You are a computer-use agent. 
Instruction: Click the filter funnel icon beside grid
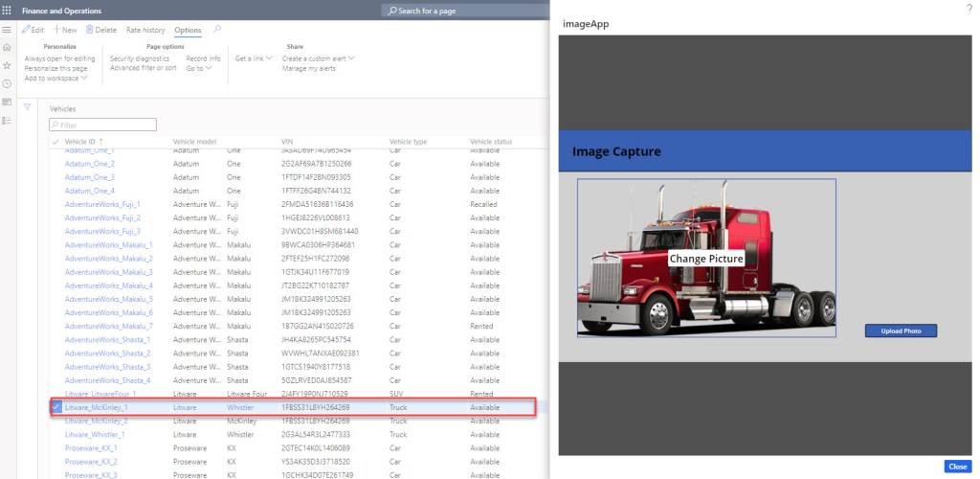pos(28,106)
